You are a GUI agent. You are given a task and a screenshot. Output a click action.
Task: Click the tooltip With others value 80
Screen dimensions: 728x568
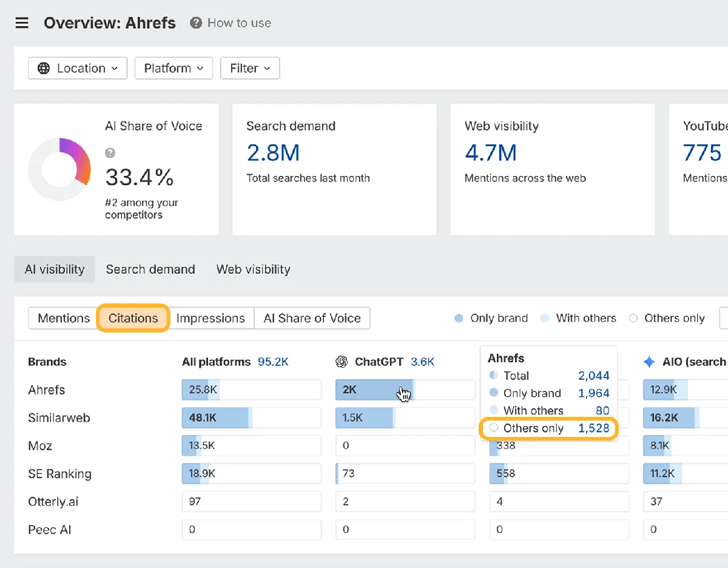tap(602, 411)
